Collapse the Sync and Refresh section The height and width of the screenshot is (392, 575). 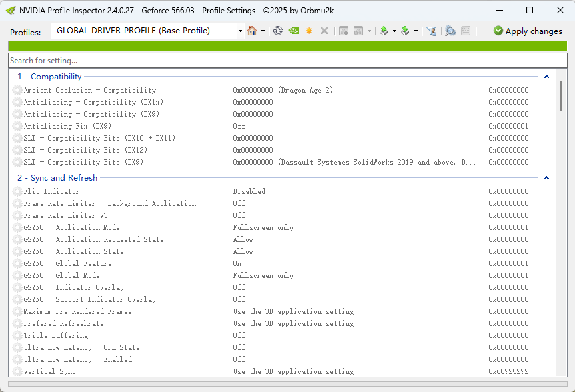point(546,178)
